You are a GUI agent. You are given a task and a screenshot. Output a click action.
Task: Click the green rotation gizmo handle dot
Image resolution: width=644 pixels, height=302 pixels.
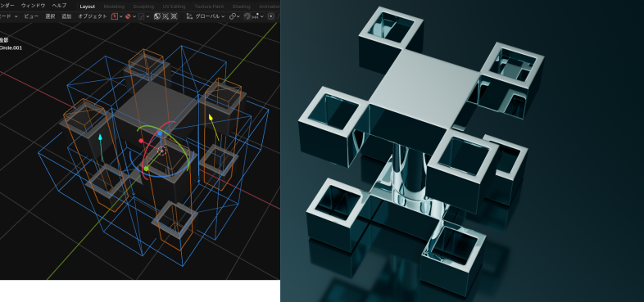click(x=146, y=169)
